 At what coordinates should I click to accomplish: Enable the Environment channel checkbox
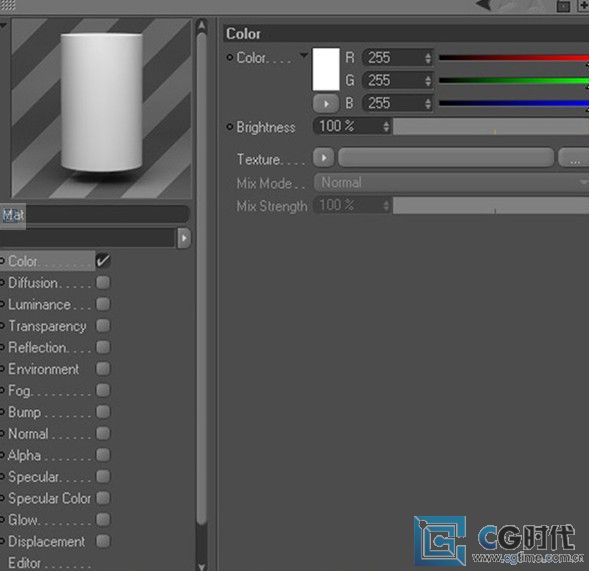click(x=103, y=369)
